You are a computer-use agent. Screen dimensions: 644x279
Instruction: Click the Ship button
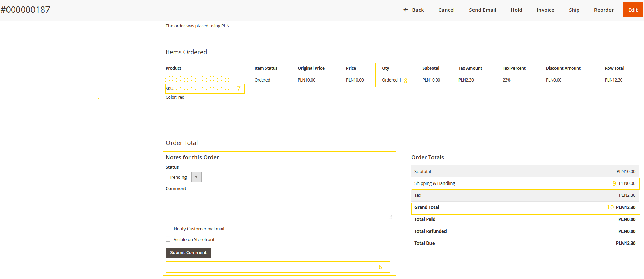coord(574,10)
